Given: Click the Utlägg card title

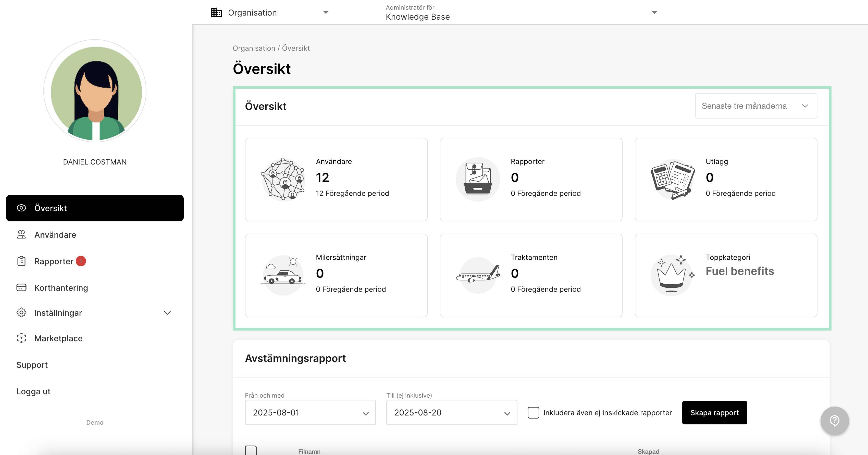Looking at the screenshot, I should tap(717, 162).
